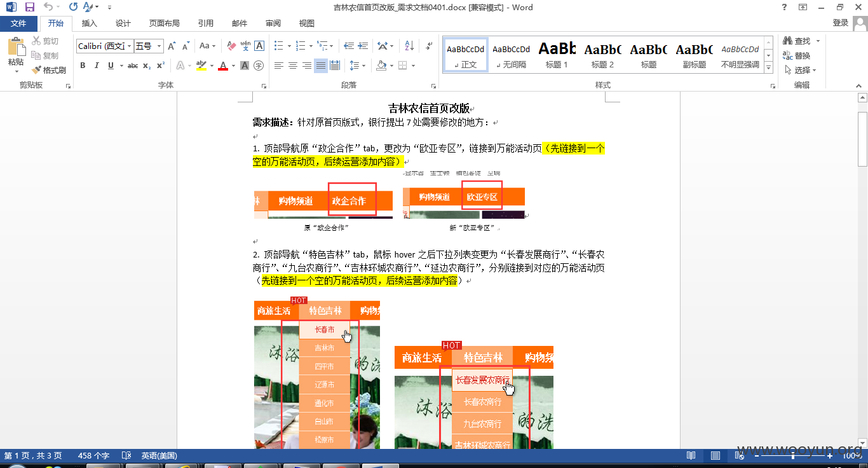This screenshot has width=868, height=468.
Task: Apply superscript formatting
Action: pos(161,65)
